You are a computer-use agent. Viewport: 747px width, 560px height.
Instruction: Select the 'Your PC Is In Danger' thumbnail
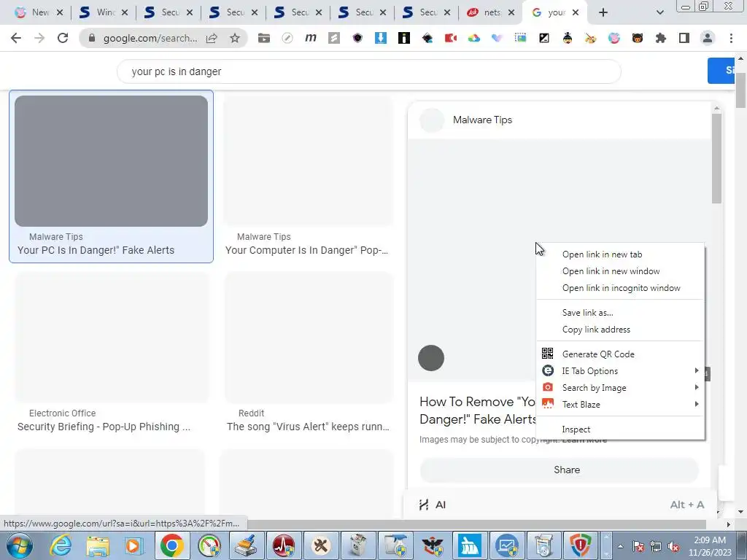pyautogui.click(x=111, y=161)
